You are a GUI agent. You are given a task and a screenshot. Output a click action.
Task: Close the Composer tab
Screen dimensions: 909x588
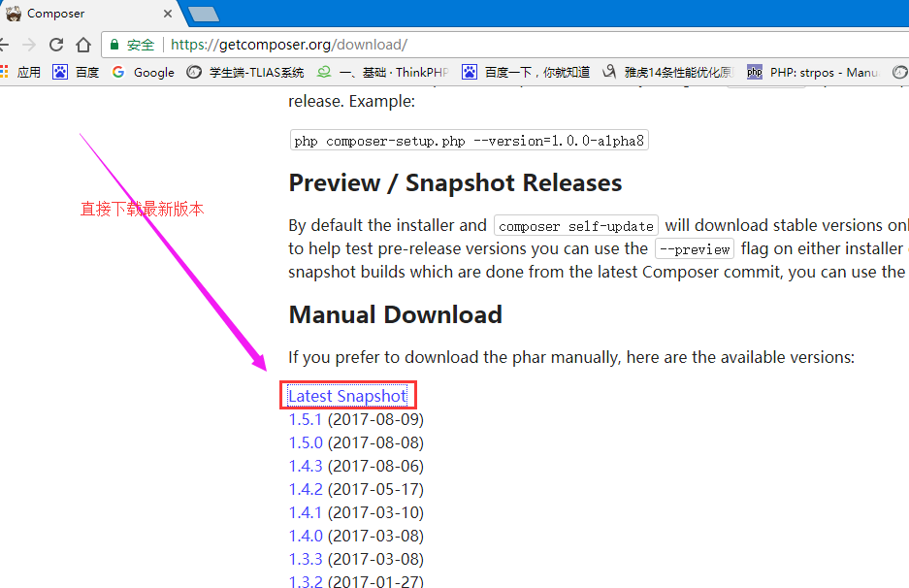pyautogui.click(x=168, y=14)
